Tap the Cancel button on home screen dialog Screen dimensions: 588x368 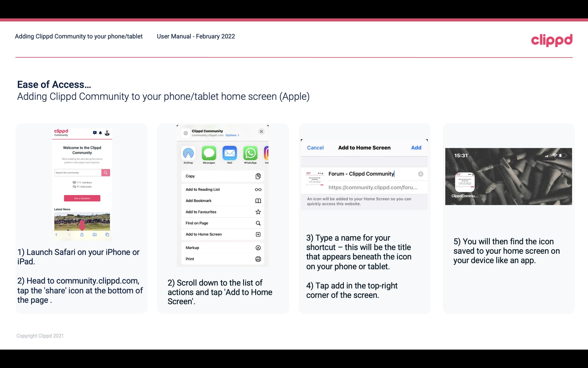315,147
